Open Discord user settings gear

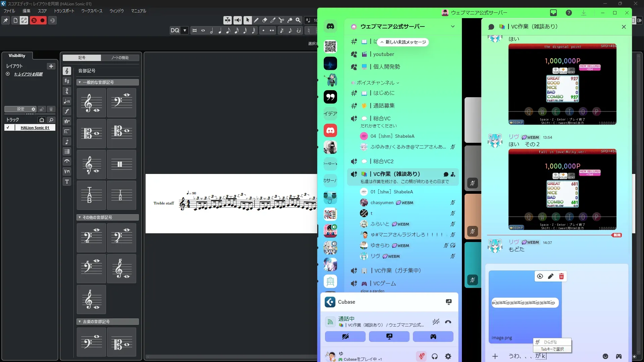[448, 356]
